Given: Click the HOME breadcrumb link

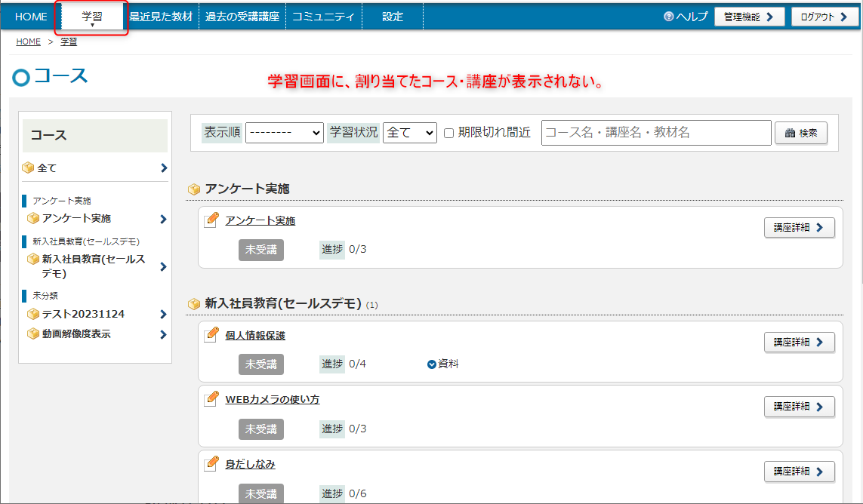Looking at the screenshot, I should pyautogui.click(x=29, y=41).
